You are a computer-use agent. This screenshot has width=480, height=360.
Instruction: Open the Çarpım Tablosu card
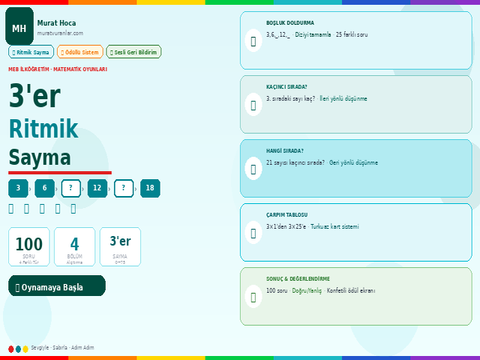click(x=356, y=232)
